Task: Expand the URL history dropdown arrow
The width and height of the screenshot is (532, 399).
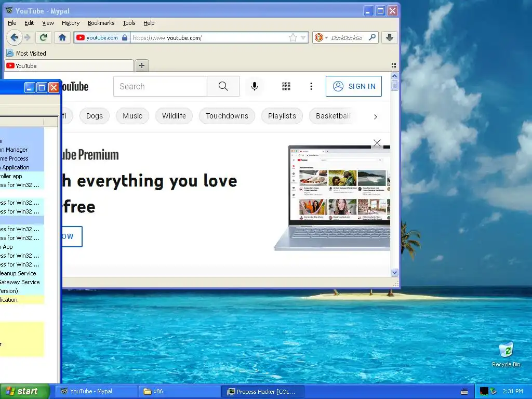Action: 303,37
